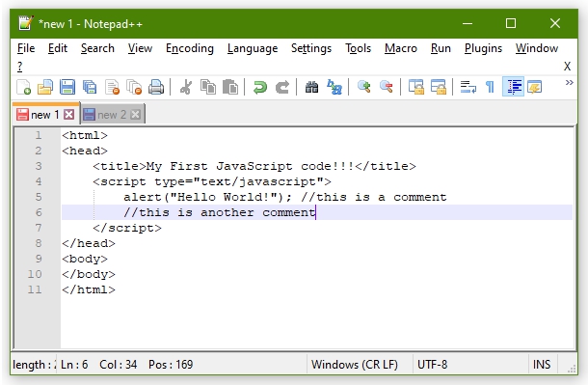The width and height of the screenshot is (588, 385).
Task: Synchronize vertical scrolling icon
Action: pos(415,87)
